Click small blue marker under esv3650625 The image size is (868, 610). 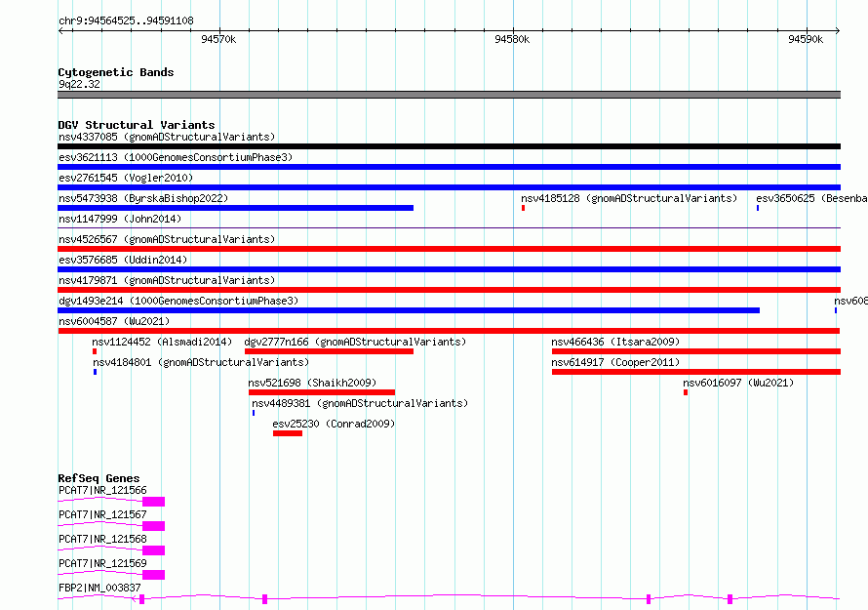[758, 208]
